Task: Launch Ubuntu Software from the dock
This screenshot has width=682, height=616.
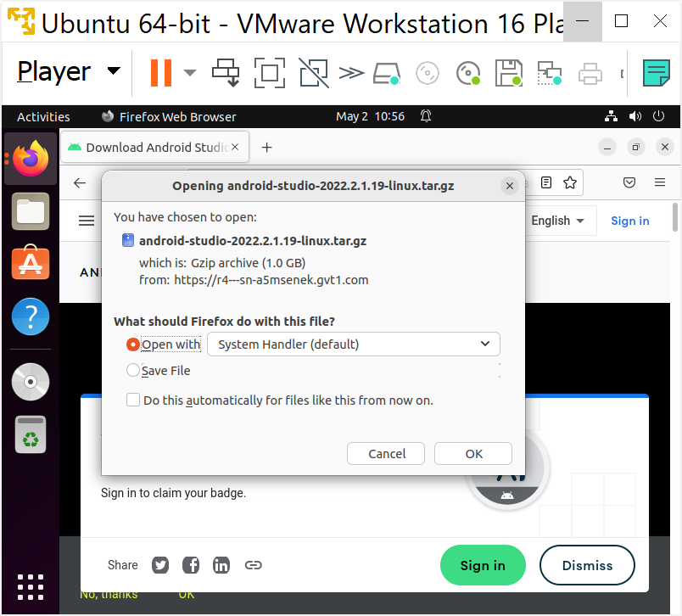Action: pyautogui.click(x=31, y=264)
